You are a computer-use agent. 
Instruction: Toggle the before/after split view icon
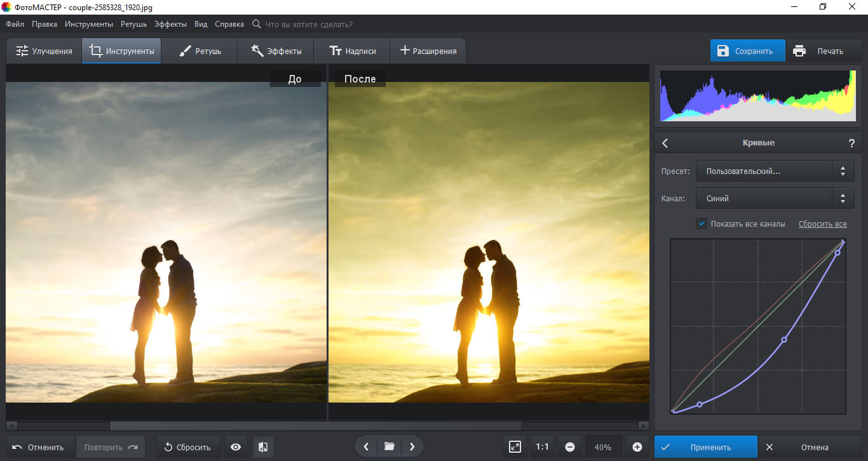pyautogui.click(x=263, y=447)
